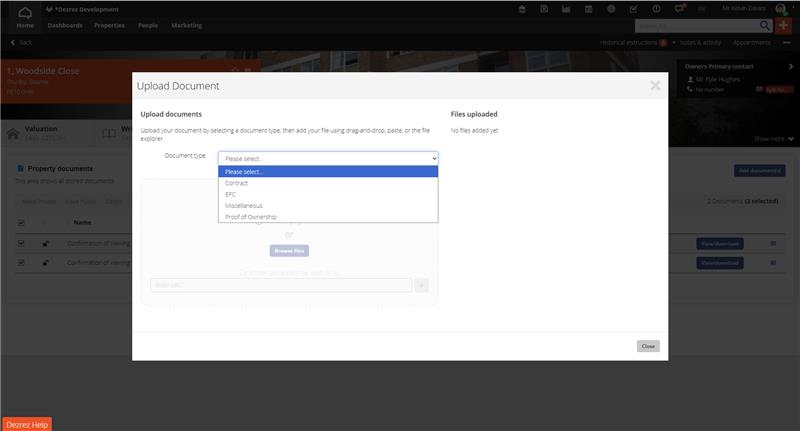Tick the first document row checkbox
The image size is (800, 431).
[21, 242]
